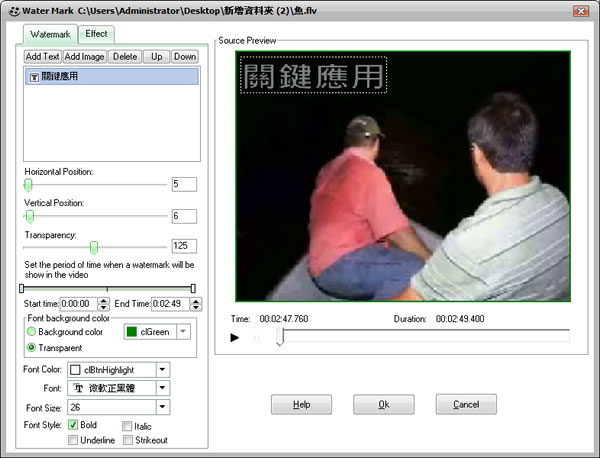600x458 pixels.
Task: Select the 關鍵應用 watermark list entry
Action: pyautogui.click(x=112, y=77)
